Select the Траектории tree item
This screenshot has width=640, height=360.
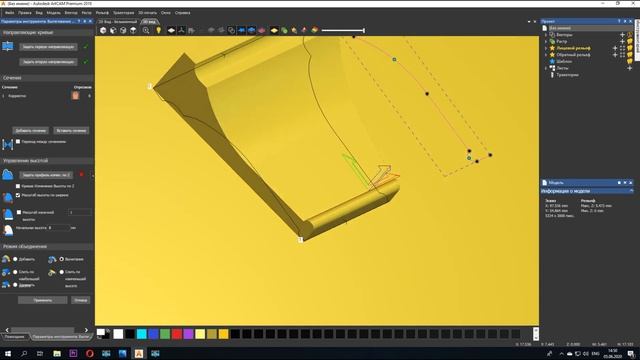point(567,75)
